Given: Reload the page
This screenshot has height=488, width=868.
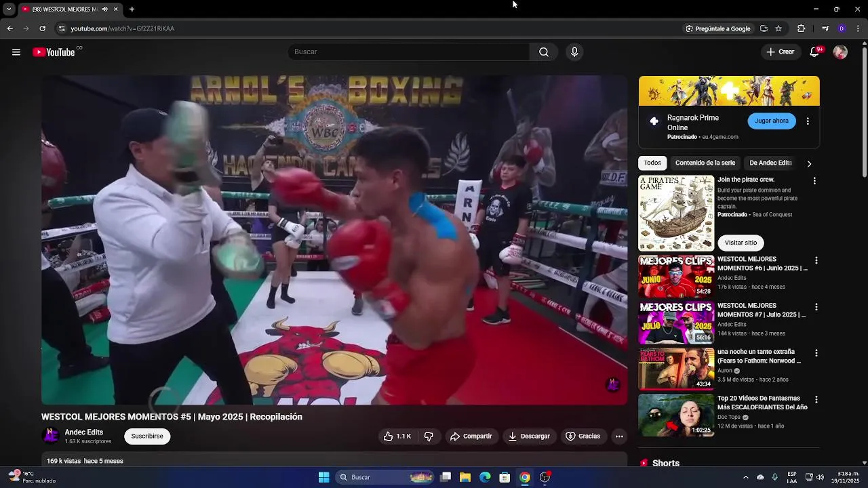Looking at the screenshot, I should click(x=42, y=28).
